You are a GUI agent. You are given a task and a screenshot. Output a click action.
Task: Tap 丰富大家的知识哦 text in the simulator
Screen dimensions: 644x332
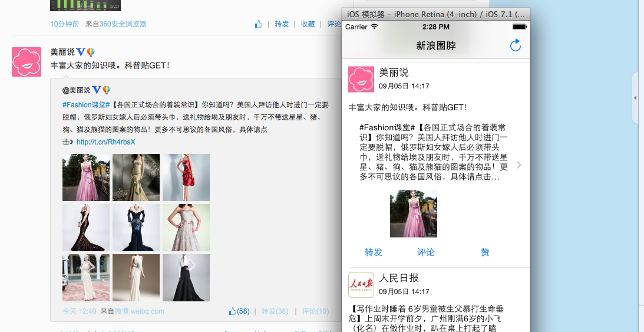[x=408, y=108]
